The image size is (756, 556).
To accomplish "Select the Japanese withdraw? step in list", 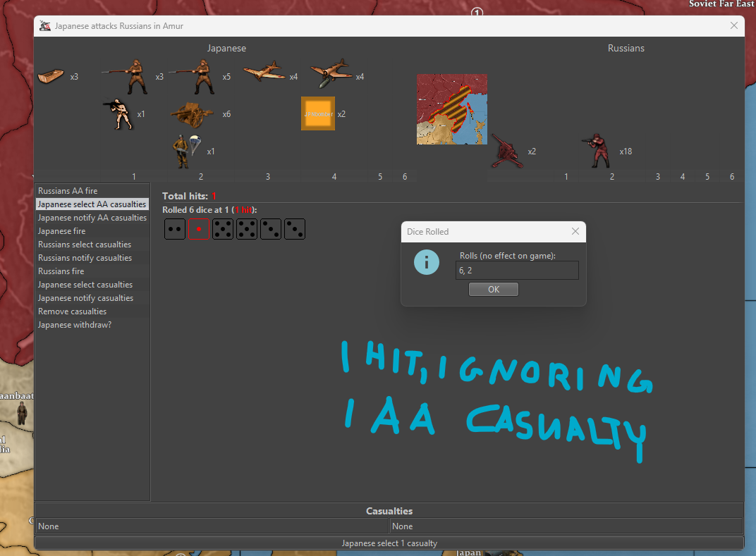I will [75, 325].
